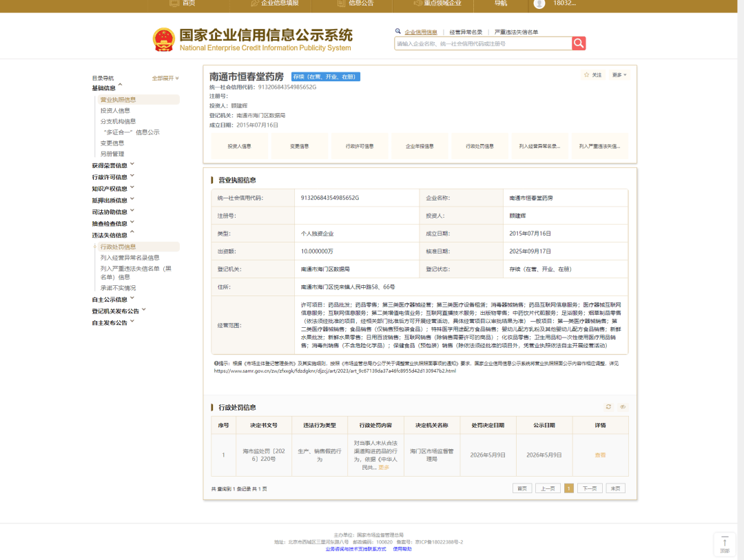Screen dimensions: 744x560
Task: Select 投资人信息 in the sidebar
Action: coord(115,111)
